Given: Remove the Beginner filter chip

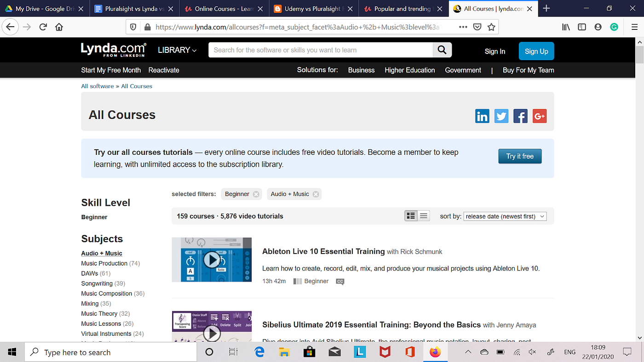Looking at the screenshot, I should [x=256, y=194].
